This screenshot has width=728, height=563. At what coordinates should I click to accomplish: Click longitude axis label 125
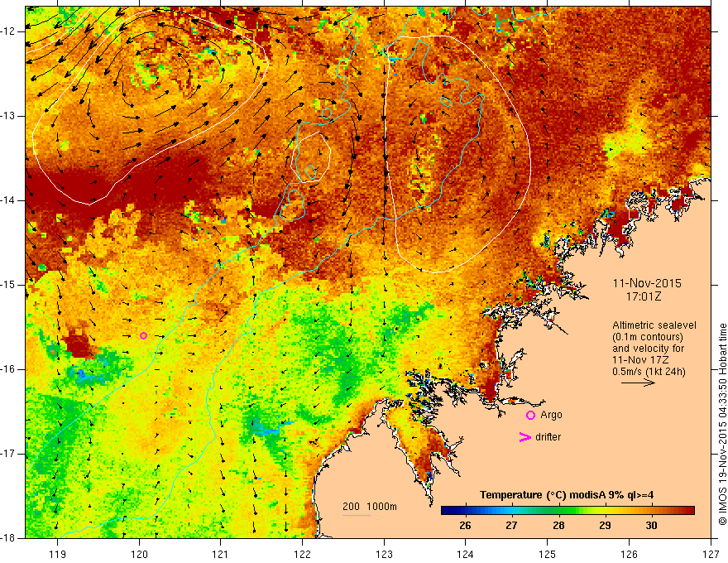[x=548, y=554]
